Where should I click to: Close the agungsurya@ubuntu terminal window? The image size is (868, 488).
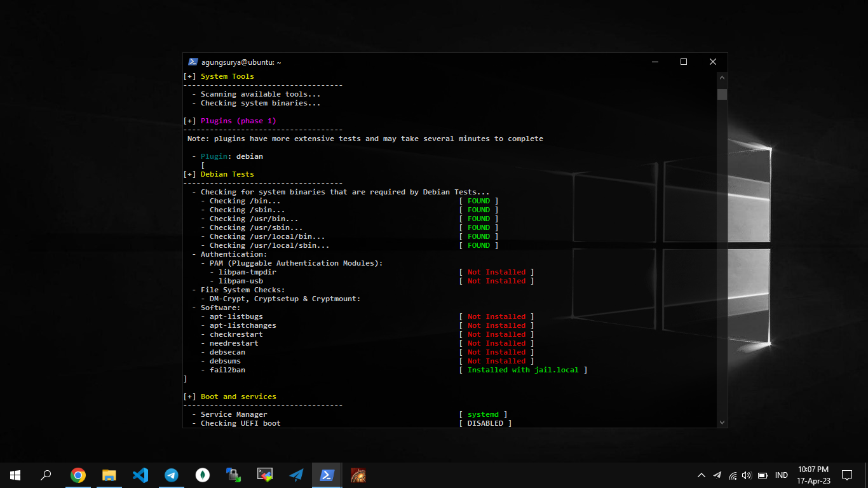(713, 62)
